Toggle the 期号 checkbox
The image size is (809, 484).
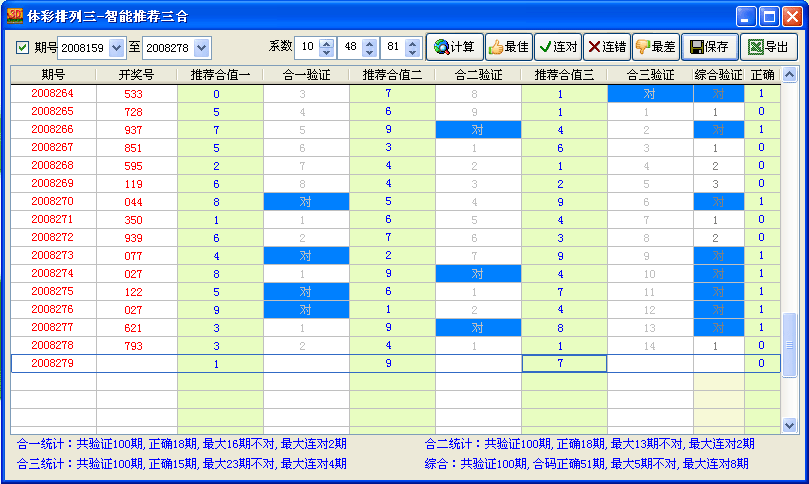(22, 47)
